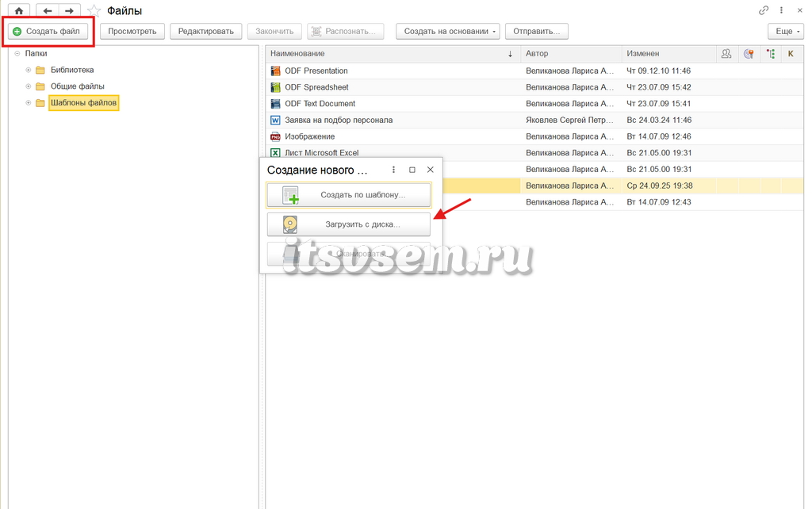The height and width of the screenshot is (509, 812).
Task: Select the Общие файлы folder
Action: [77, 86]
